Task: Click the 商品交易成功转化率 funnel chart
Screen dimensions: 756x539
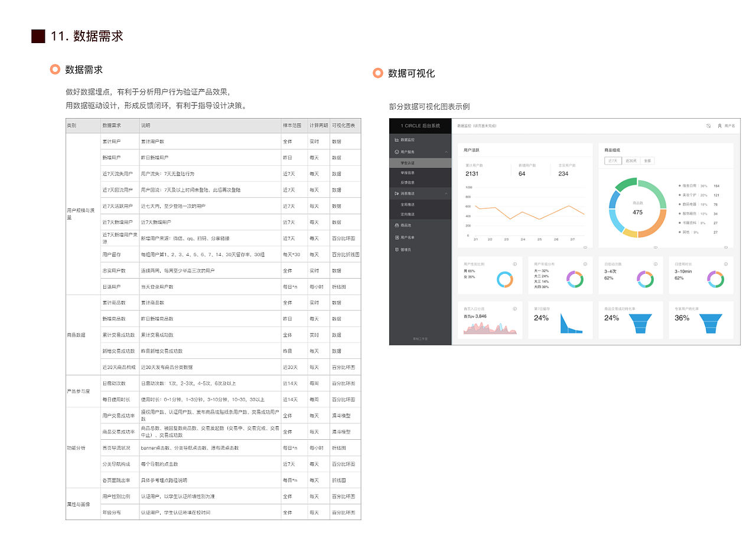Action: pyautogui.click(x=641, y=324)
